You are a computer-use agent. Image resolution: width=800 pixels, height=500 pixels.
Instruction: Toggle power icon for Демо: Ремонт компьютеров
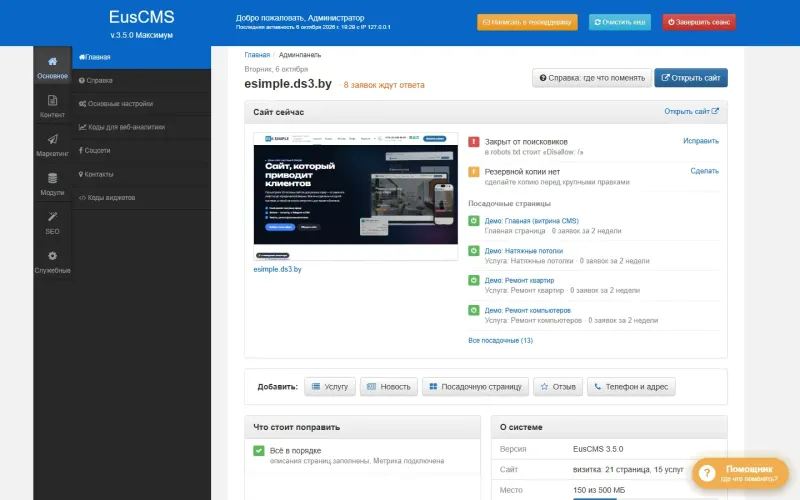point(474,310)
